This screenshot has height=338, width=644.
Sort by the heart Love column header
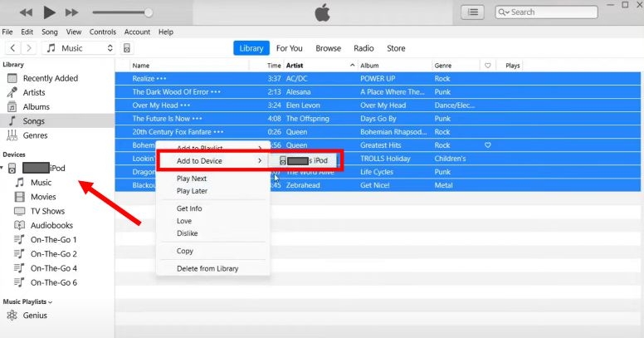point(487,66)
